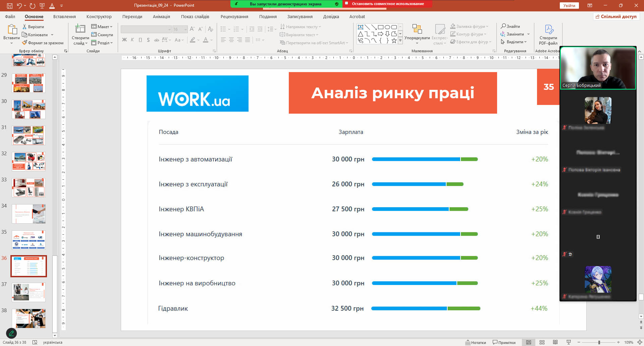Image resolution: width=644 pixels, height=346 pixels.
Task: Switch to Конструктор tab
Action: pyautogui.click(x=99, y=16)
